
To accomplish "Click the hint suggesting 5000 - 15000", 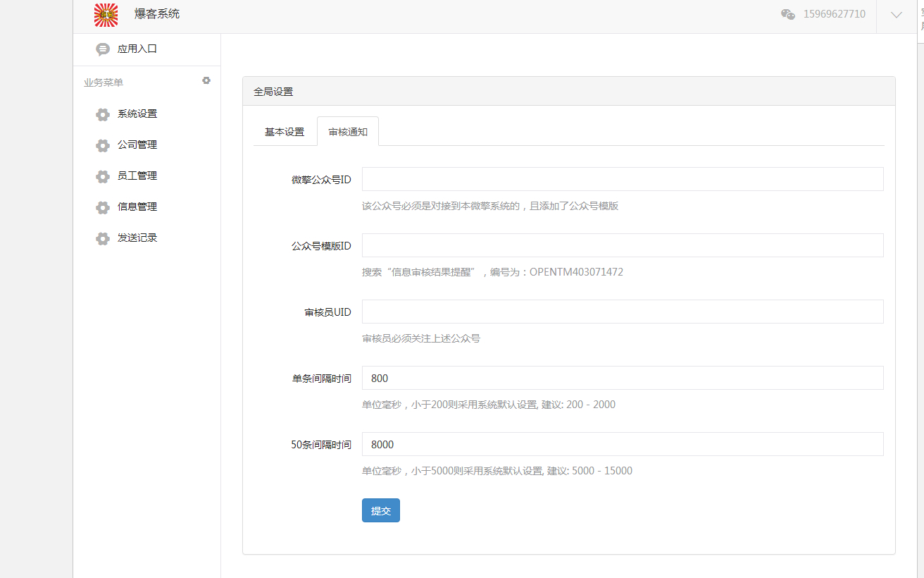I will (x=497, y=471).
